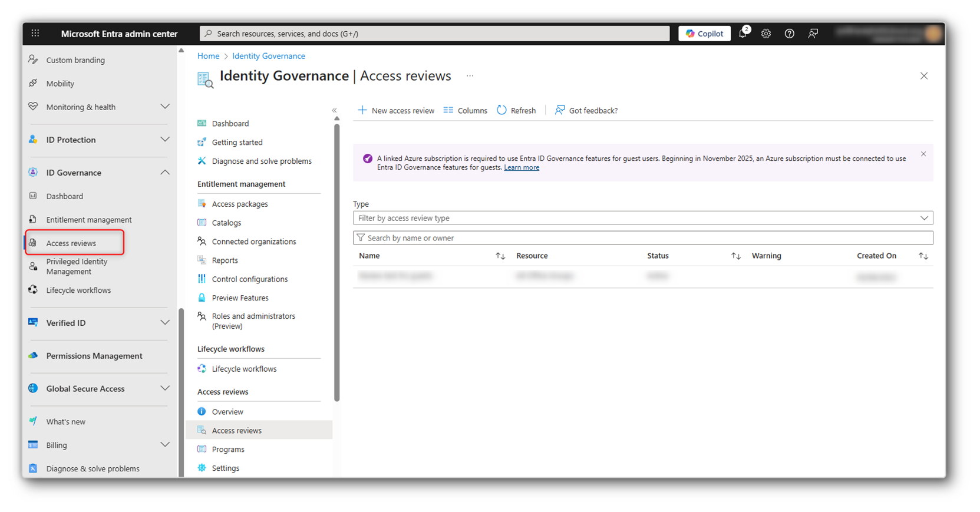This screenshot has height=512, width=980.
Task: Click the Search by name or owner field
Action: [642, 238]
